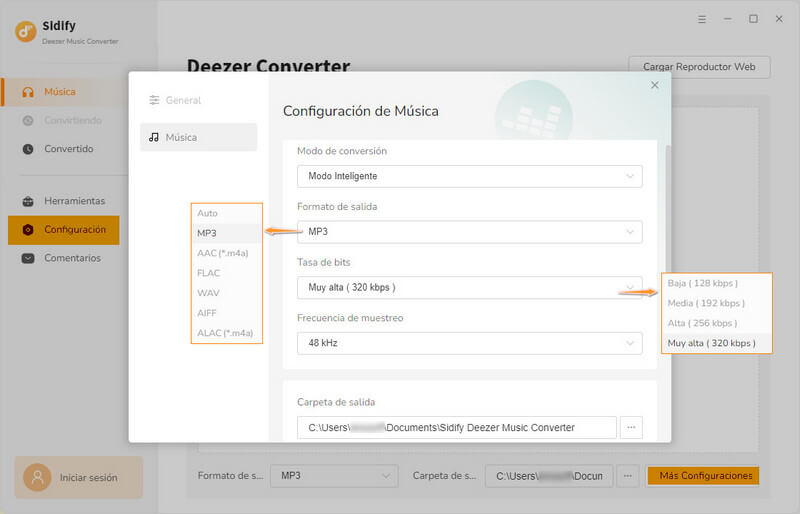Image resolution: width=800 pixels, height=514 pixels.
Task: Browse output folder with dialog's ellipsis button
Action: pos(631,428)
